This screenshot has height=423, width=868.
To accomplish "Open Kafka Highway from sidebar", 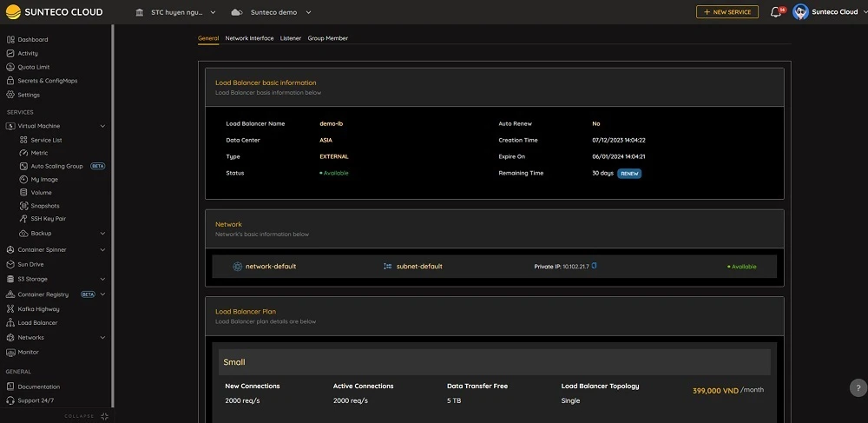I will click(x=38, y=308).
